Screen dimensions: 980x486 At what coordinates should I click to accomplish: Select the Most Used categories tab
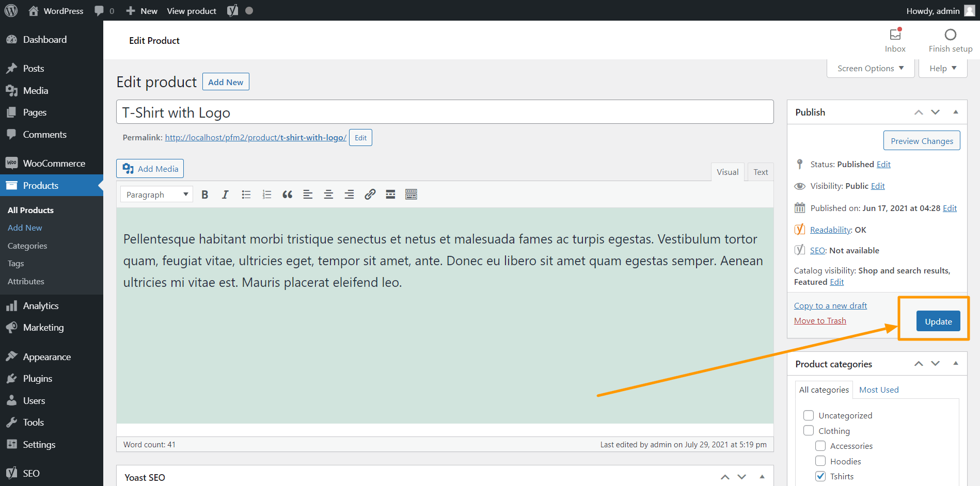pyautogui.click(x=879, y=390)
